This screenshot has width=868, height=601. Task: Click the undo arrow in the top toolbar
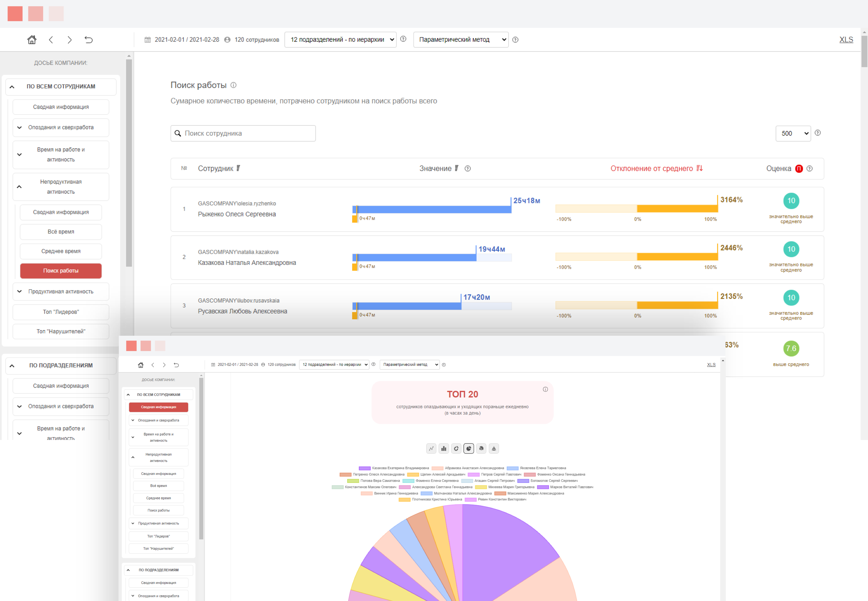[x=89, y=40]
